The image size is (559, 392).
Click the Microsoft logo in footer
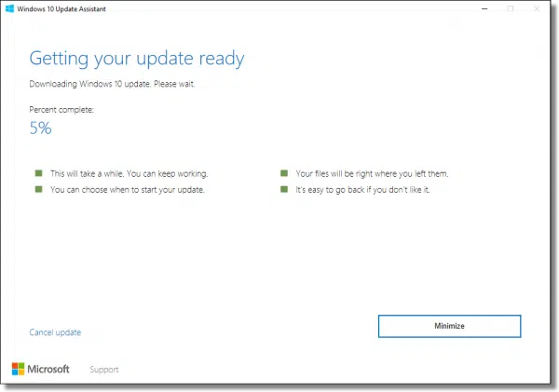click(x=41, y=370)
